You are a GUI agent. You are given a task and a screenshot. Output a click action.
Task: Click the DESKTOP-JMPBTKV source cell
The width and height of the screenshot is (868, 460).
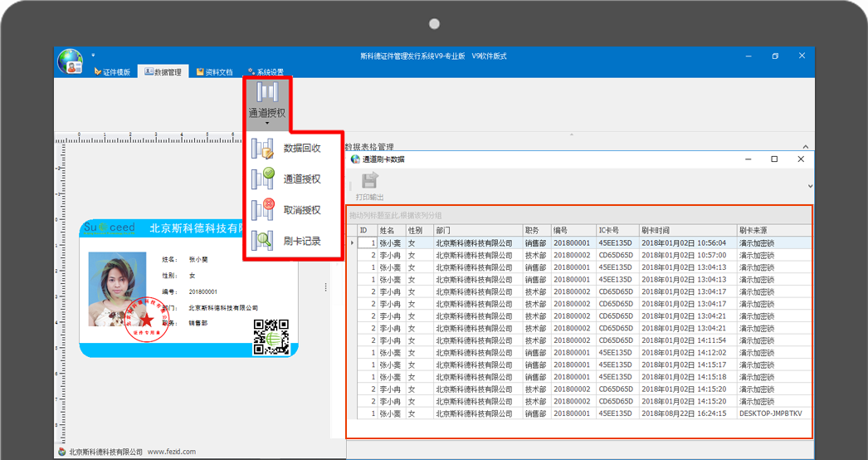(x=774, y=414)
